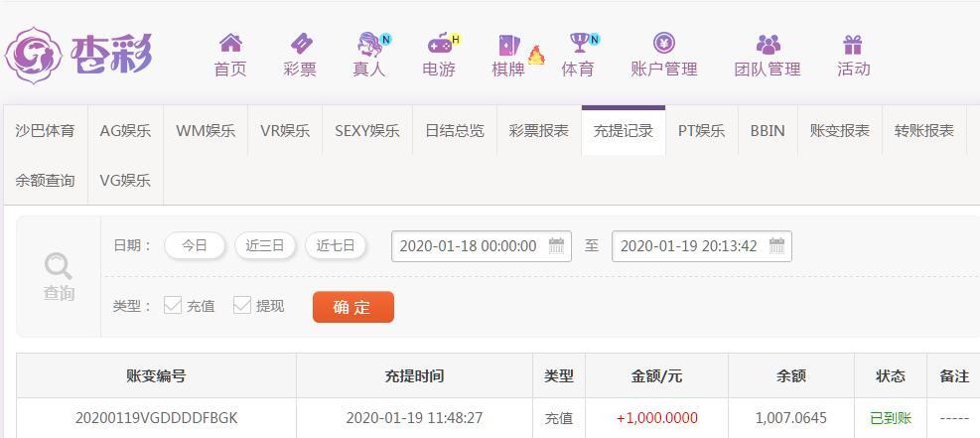Filter by 近七日 date range

(x=336, y=245)
